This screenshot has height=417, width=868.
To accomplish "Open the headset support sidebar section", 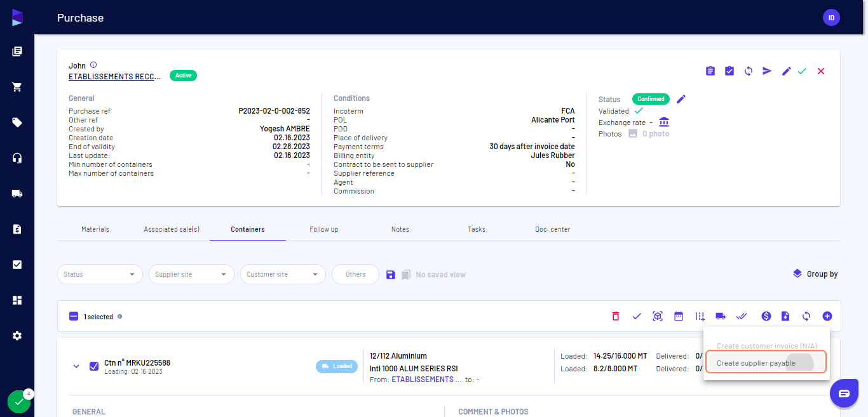I will (17, 158).
